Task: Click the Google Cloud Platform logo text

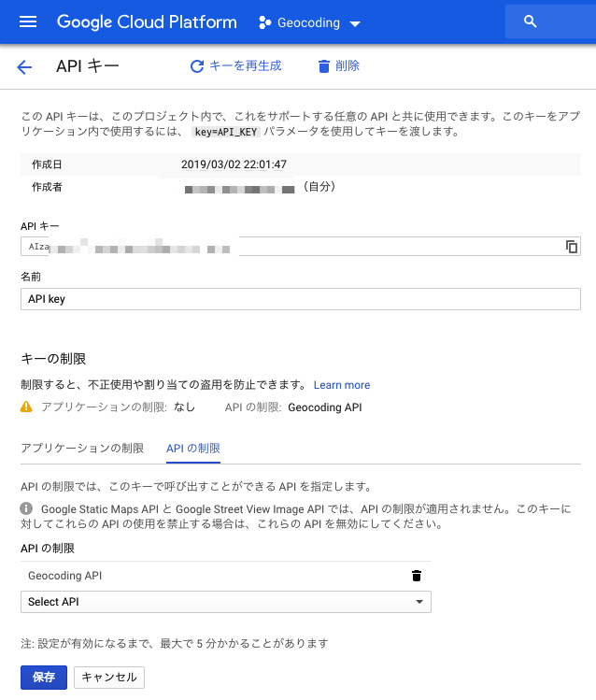Action: point(147,21)
